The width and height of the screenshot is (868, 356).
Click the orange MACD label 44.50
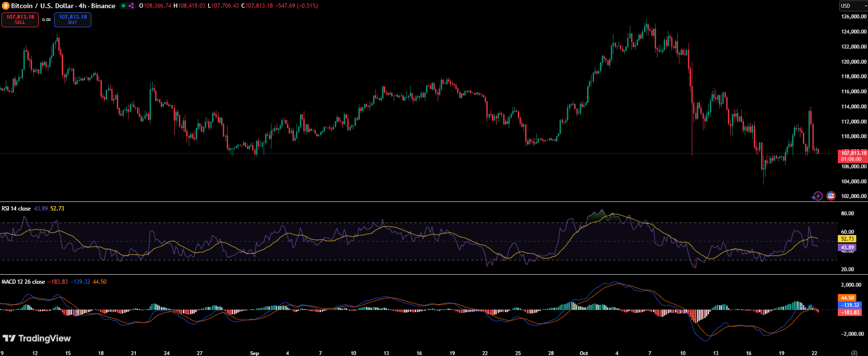tap(847, 298)
